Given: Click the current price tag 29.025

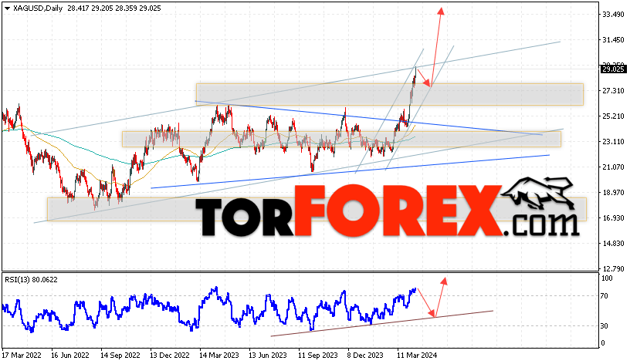Looking at the screenshot, I should point(613,69).
